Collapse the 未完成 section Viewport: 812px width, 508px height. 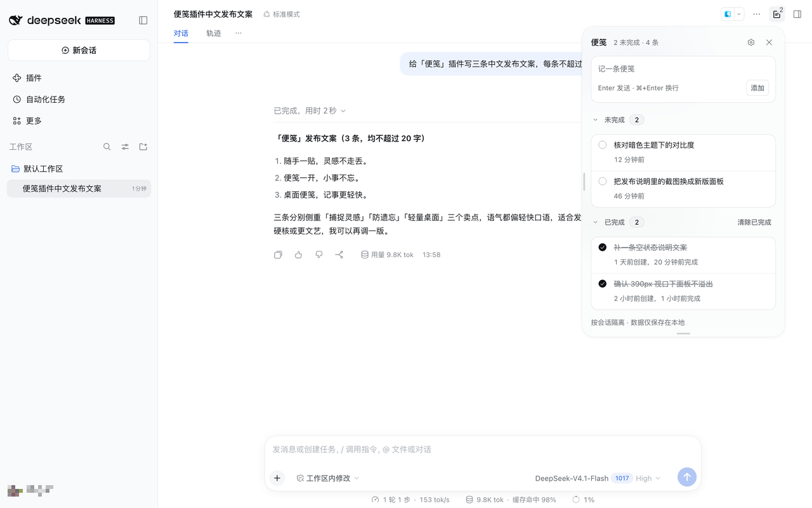point(595,120)
